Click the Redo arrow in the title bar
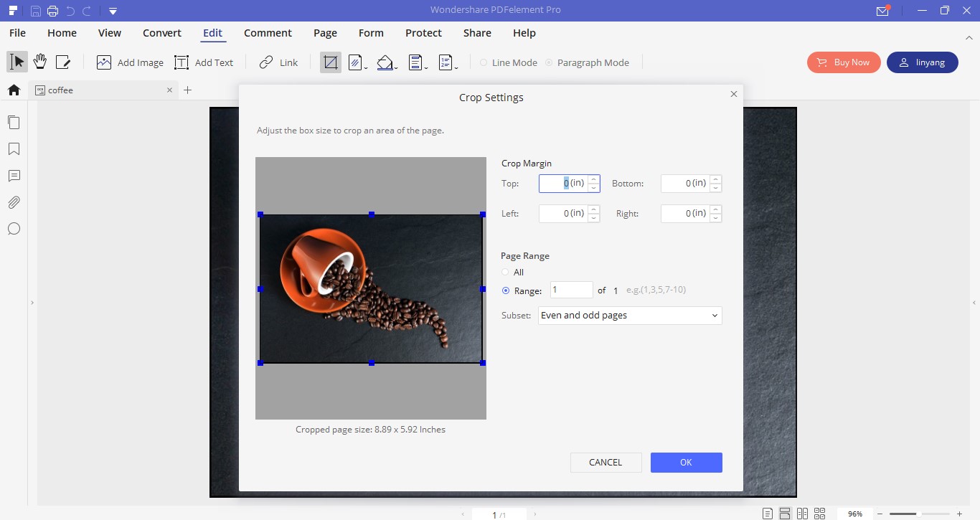Viewport: 980px width, 520px height. pos(87,11)
